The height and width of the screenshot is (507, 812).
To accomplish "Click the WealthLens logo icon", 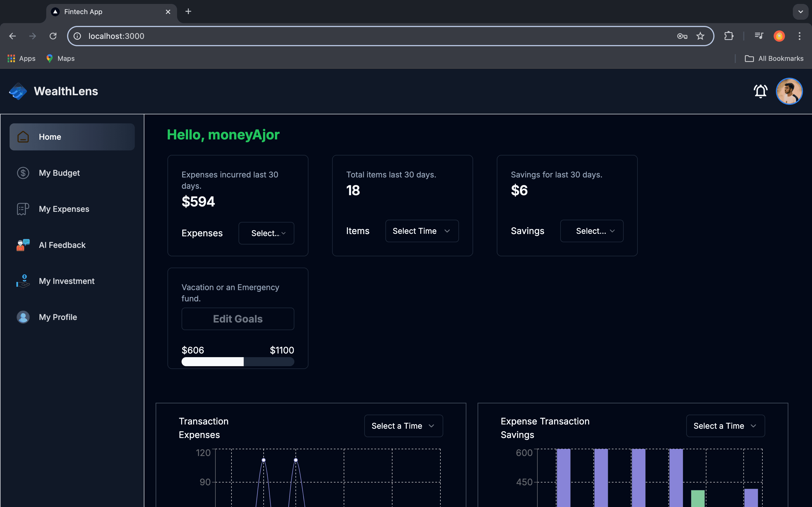I will point(18,91).
